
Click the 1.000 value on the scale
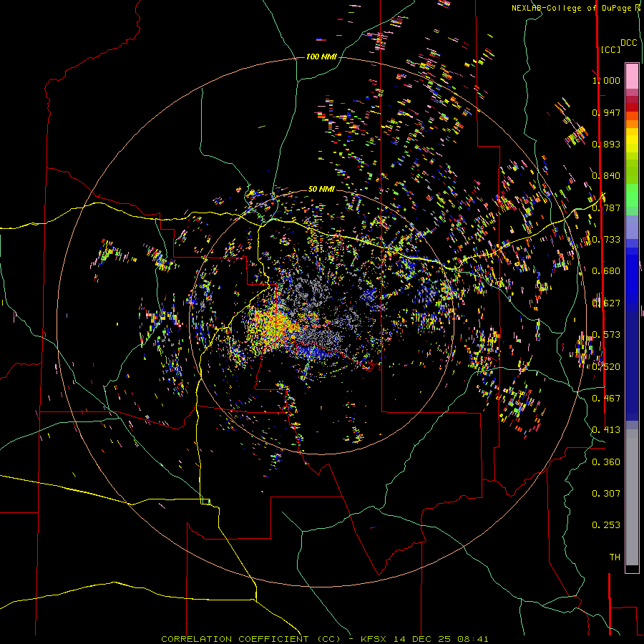coord(606,80)
